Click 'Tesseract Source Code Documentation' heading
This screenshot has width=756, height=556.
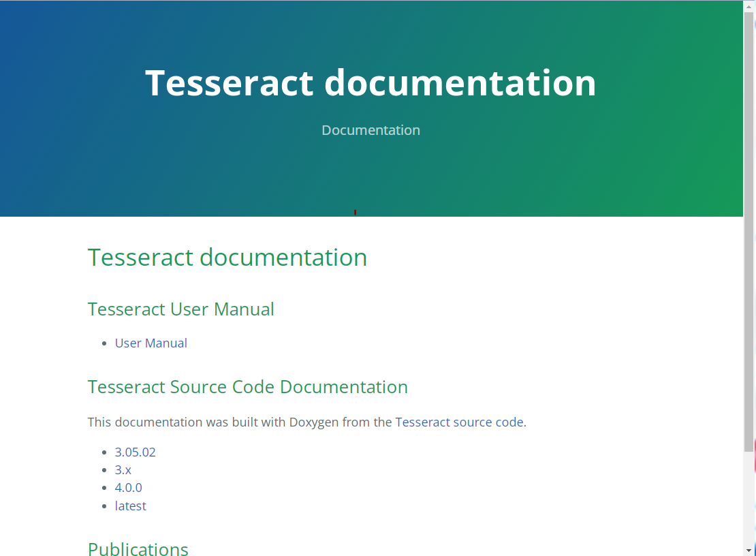tap(248, 387)
